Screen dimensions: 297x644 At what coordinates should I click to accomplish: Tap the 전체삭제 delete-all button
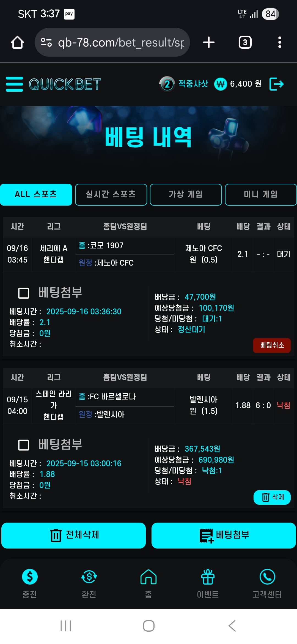pyautogui.click(x=73, y=535)
